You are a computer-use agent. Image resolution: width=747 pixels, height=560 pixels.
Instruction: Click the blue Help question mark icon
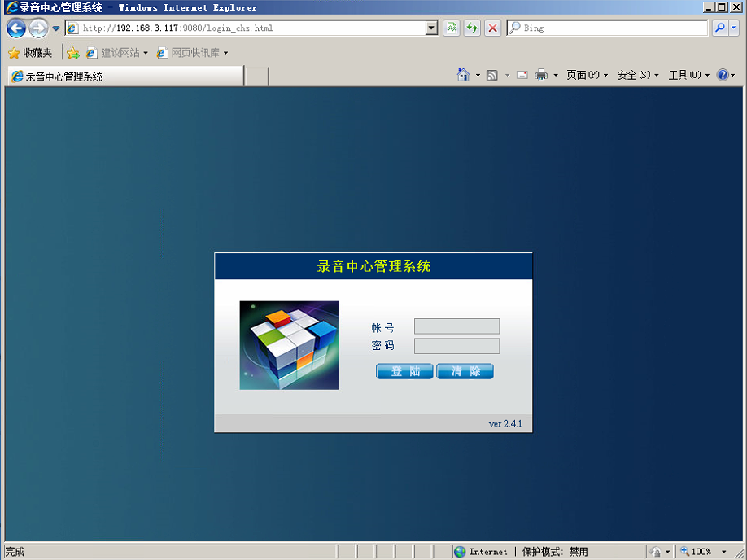723,75
